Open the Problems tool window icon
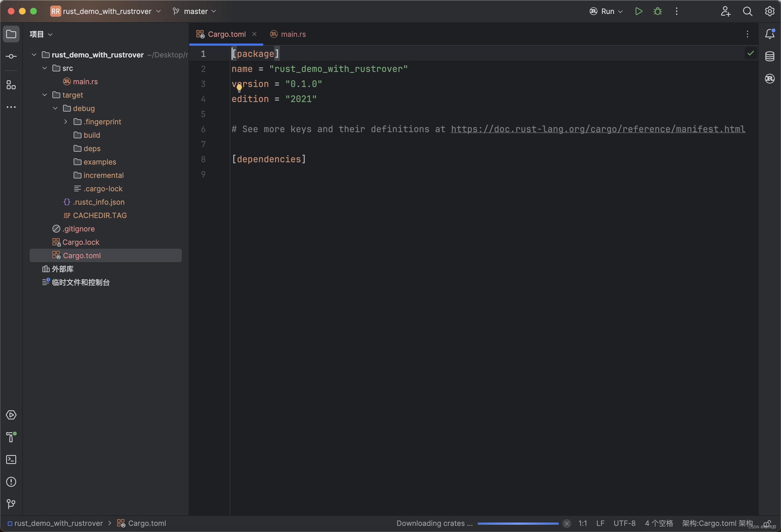Viewport: 781px width, 532px height. [11, 482]
